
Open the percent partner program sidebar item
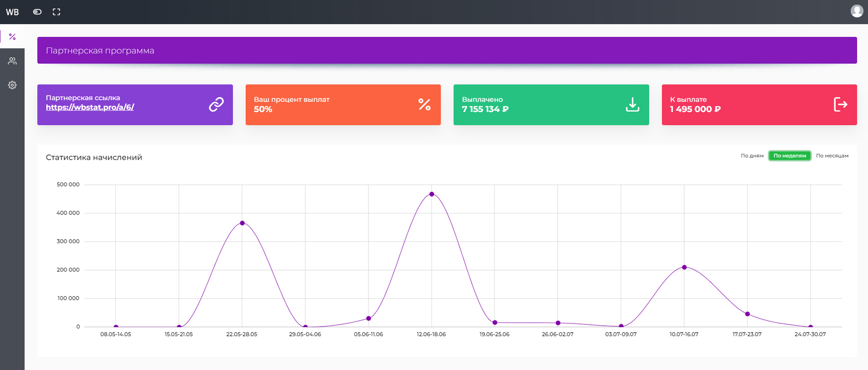tap(12, 36)
